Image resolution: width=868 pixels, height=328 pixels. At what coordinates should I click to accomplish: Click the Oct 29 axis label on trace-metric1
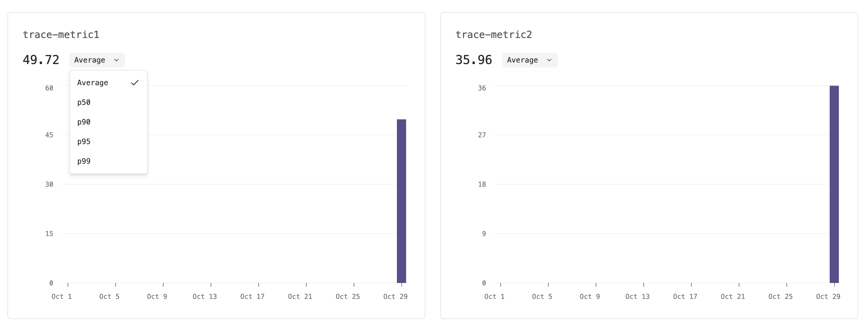pyautogui.click(x=396, y=296)
